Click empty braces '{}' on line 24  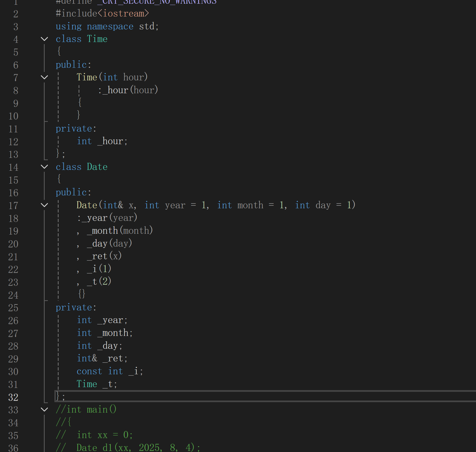82,294
